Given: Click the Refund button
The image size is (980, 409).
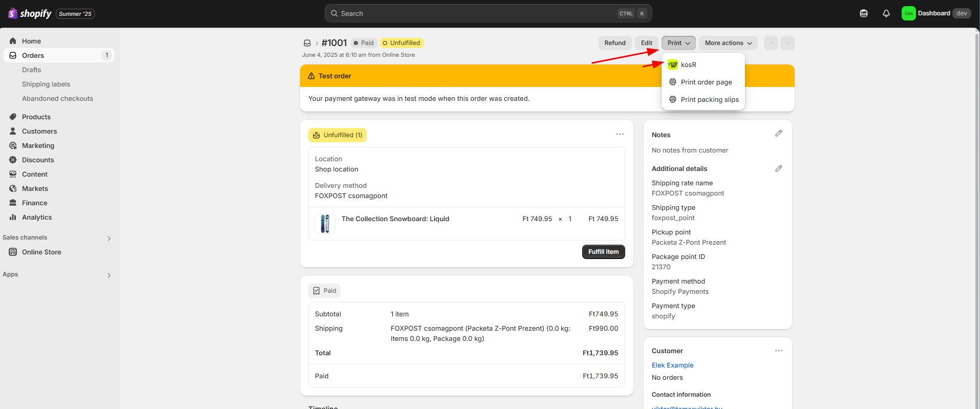Looking at the screenshot, I should (614, 43).
